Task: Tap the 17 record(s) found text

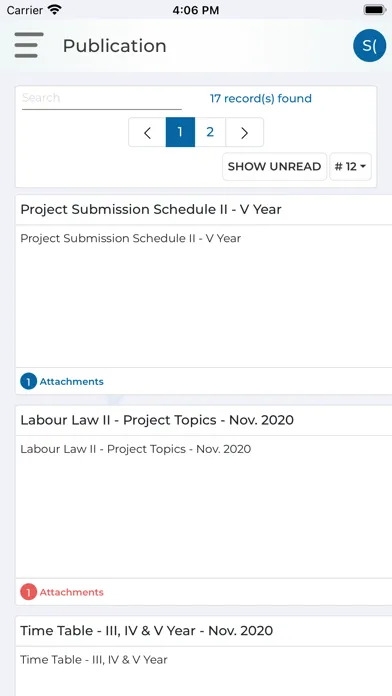Action: click(261, 98)
